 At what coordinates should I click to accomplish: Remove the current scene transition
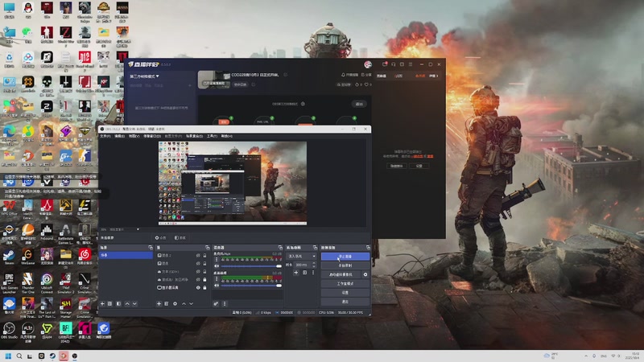pyautogui.click(x=305, y=273)
